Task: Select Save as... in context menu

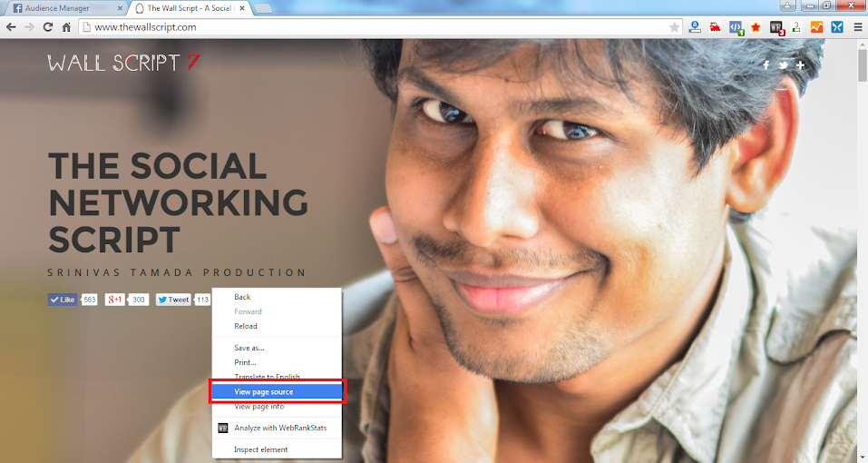Action: coord(277,348)
